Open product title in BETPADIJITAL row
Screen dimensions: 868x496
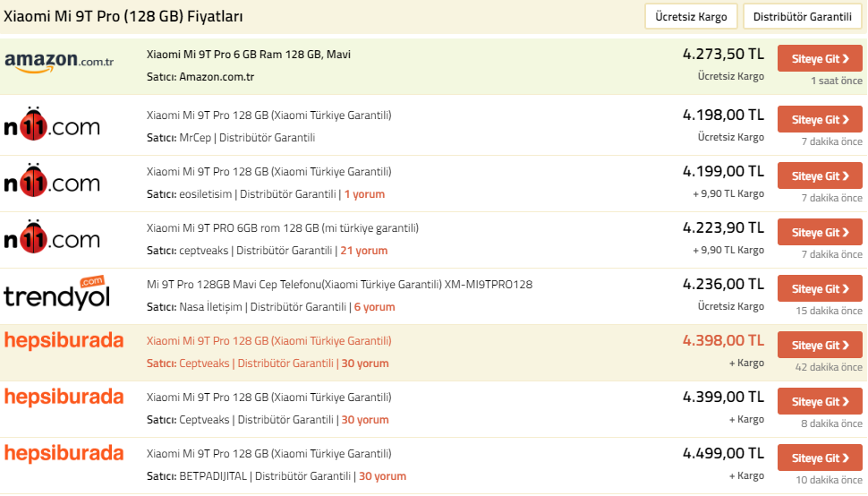[x=269, y=454]
